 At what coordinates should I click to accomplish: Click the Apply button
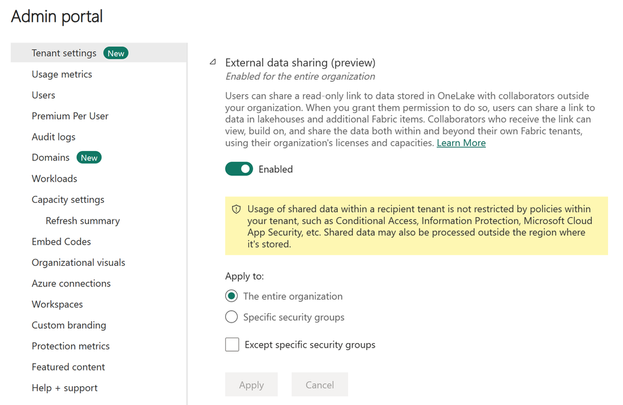coord(252,385)
